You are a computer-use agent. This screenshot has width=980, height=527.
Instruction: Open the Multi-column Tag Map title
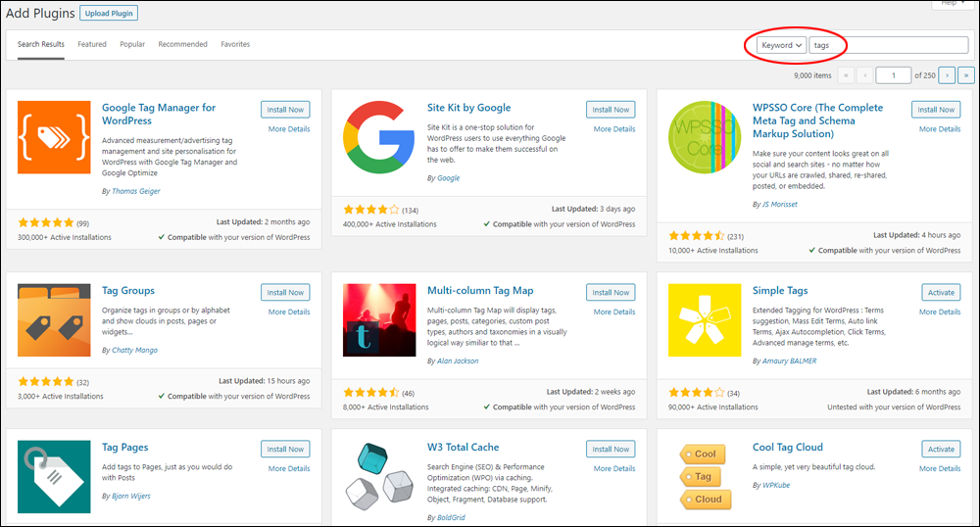(x=480, y=291)
